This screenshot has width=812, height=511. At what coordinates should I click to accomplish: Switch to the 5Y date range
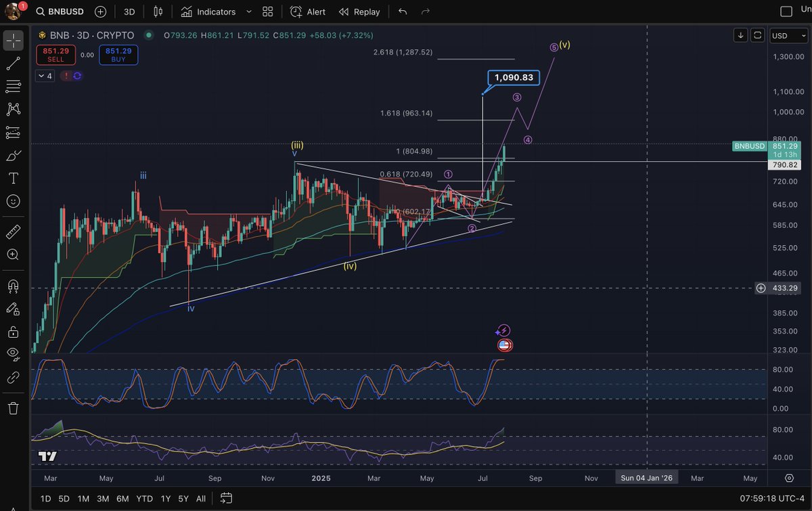(183, 499)
